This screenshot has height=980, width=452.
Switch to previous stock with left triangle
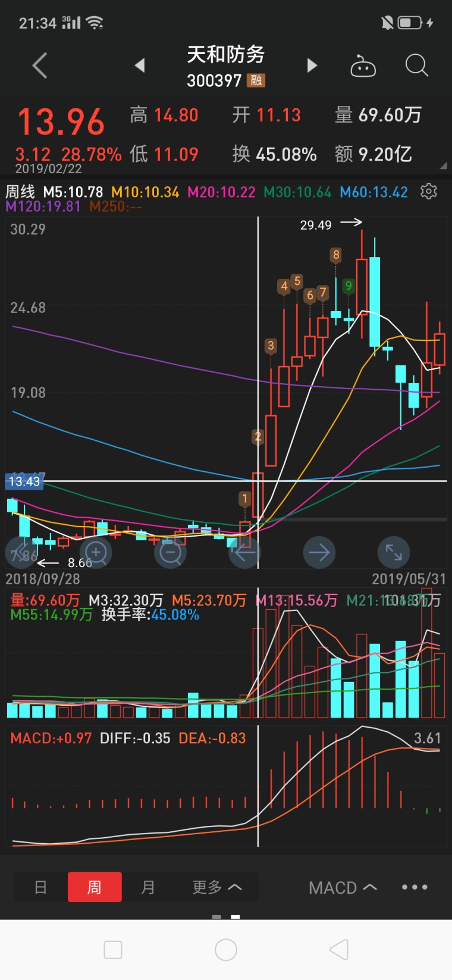(140, 65)
